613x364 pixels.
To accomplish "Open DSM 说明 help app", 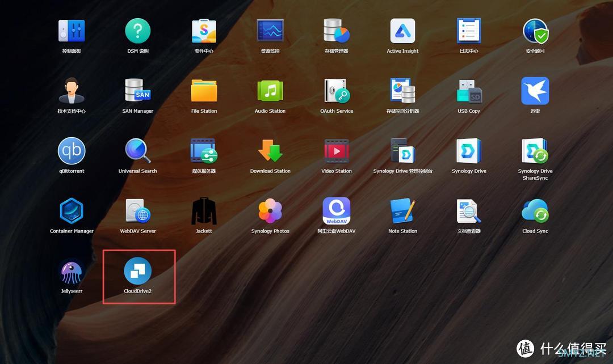I will pyautogui.click(x=137, y=31).
